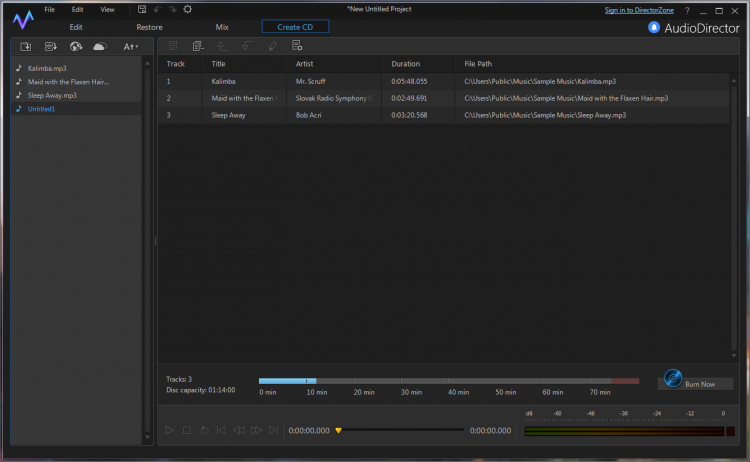
Task: Click the fast forward playback button
Action: [x=256, y=430]
